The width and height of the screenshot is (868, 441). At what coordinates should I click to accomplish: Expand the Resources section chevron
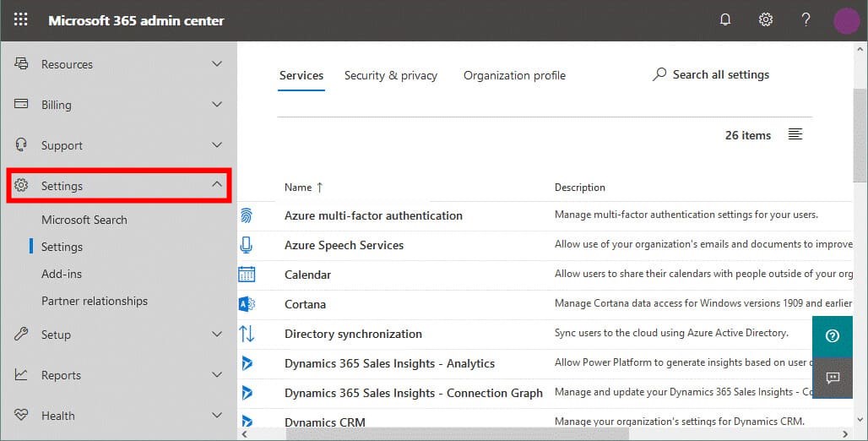(x=217, y=63)
